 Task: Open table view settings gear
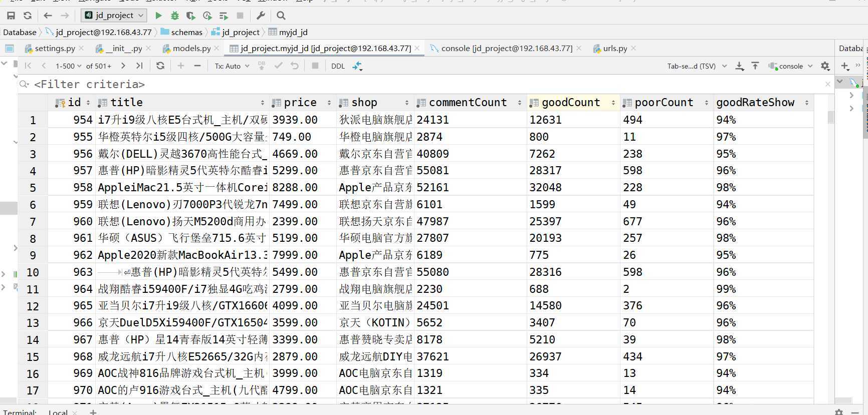click(x=825, y=66)
